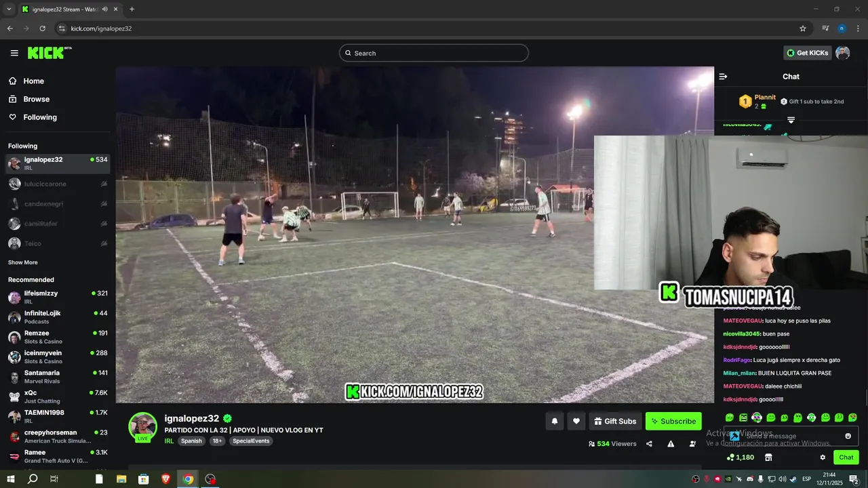Open Discord icon in system tray
Image resolution: width=868 pixels, height=488 pixels.
[751, 479]
